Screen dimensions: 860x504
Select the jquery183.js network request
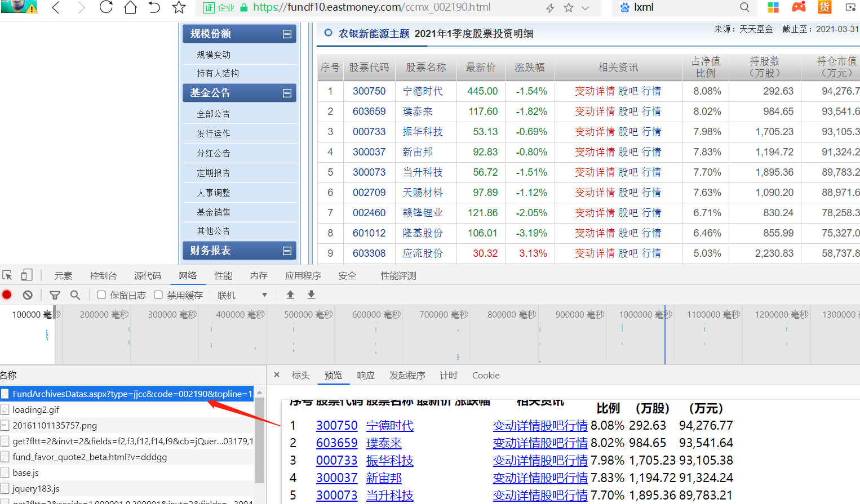[x=127, y=488]
